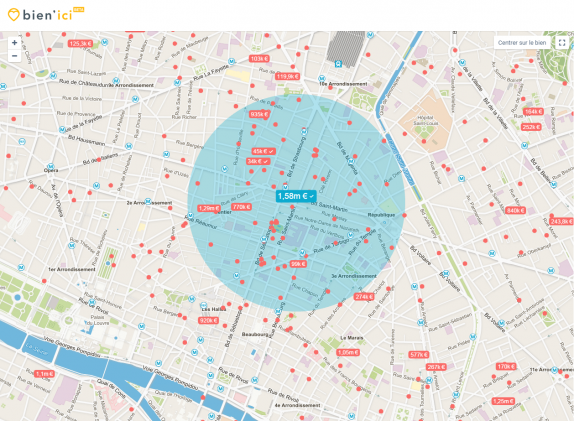574x421 pixels.
Task: Click the metro icon on Rue Réaumur
Action: pos(190,215)
